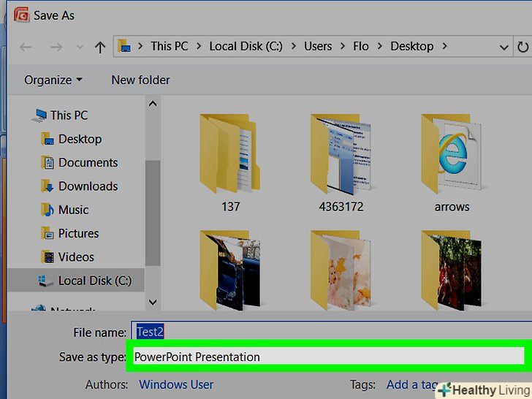The image size is (532, 399).
Task: Click the Documents icon in sidebar
Action: coord(47,162)
